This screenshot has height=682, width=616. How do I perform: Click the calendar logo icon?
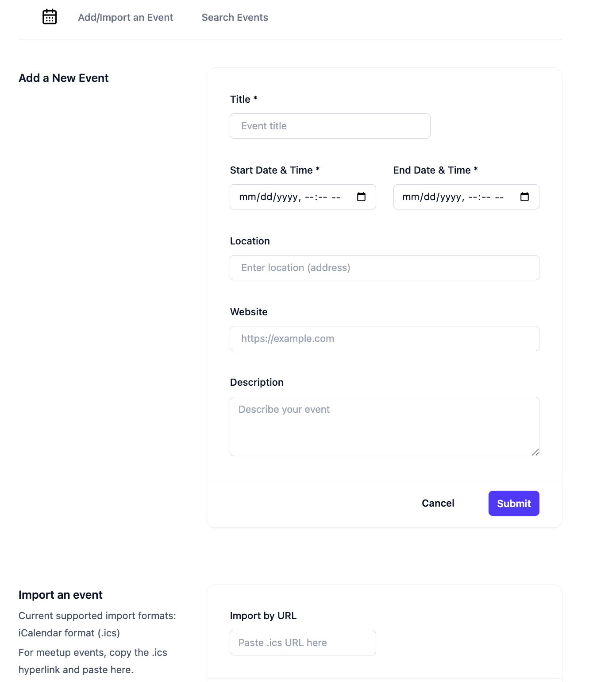pyautogui.click(x=50, y=17)
